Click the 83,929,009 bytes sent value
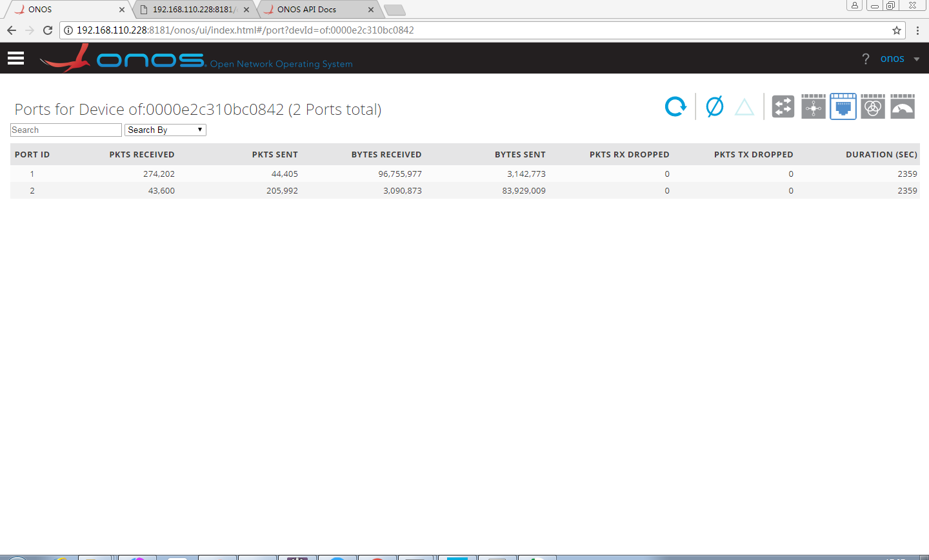 point(524,190)
